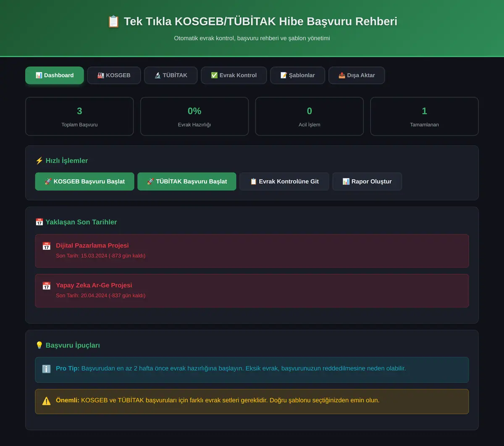Click the Rapor Oluştur button

pyautogui.click(x=367, y=181)
